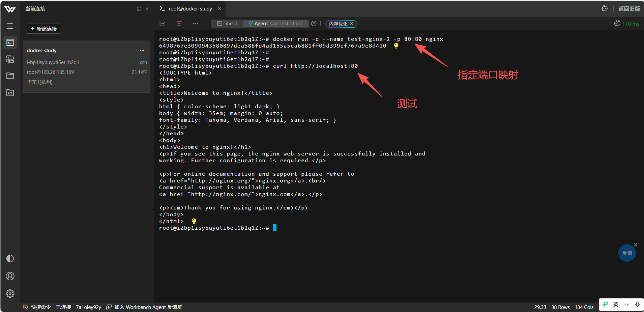
Task: Click the 新建连接 button
Action: click(43, 29)
